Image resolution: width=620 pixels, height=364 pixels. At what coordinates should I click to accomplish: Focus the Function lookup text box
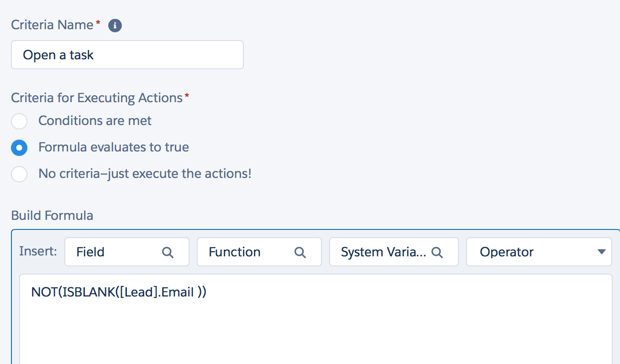tap(247, 252)
